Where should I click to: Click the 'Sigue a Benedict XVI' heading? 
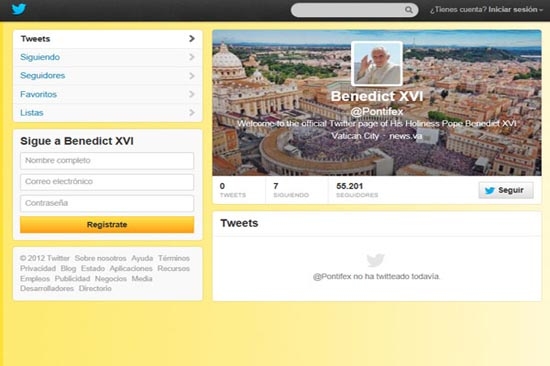tap(77, 141)
